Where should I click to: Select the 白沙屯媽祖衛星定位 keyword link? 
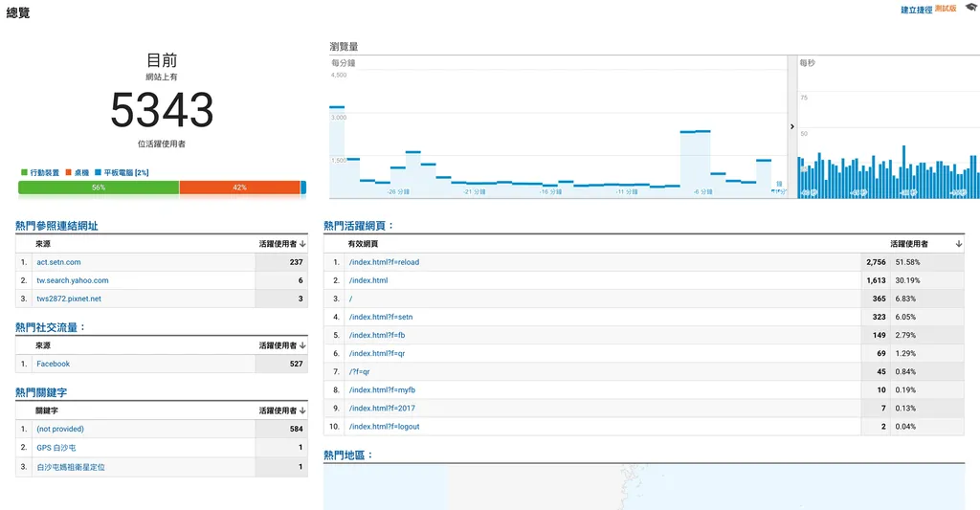[x=71, y=468]
